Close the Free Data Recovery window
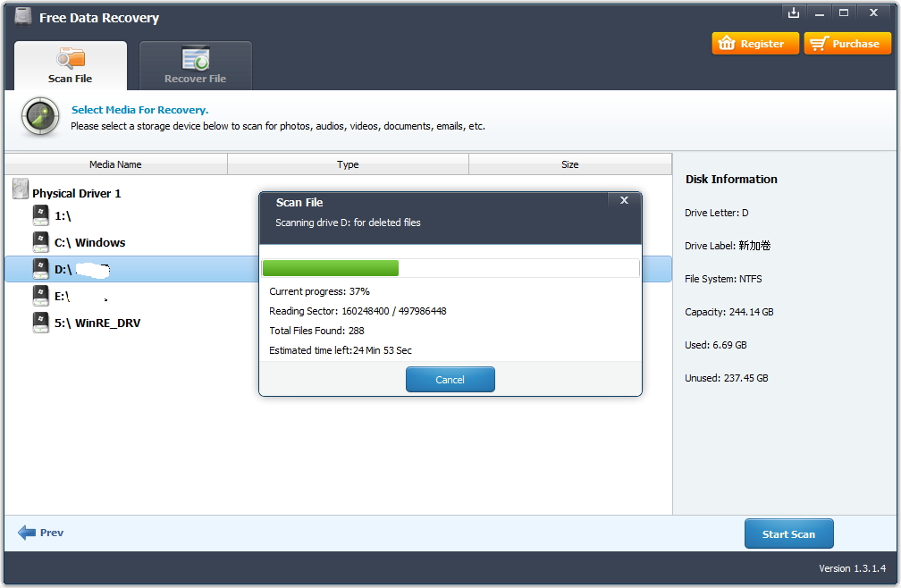The height and width of the screenshot is (588, 901). tap(873, 13)
